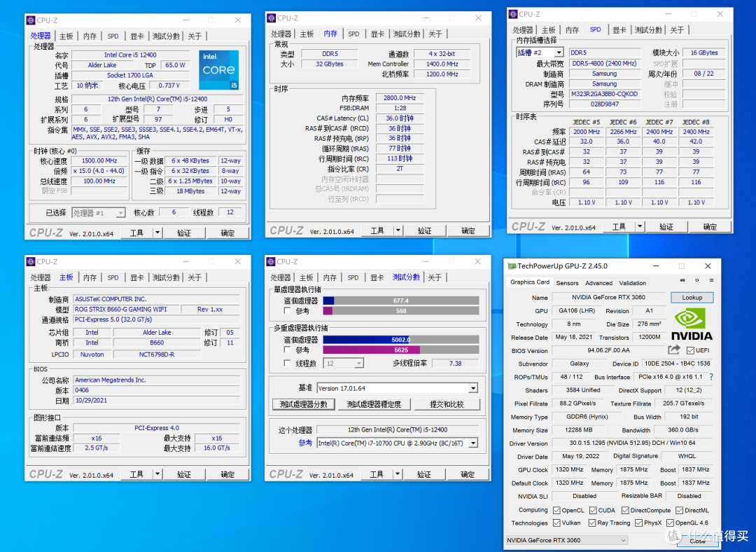
Task: Click the 多线程倍率 value 7.38
Action: tap(455, 364)
